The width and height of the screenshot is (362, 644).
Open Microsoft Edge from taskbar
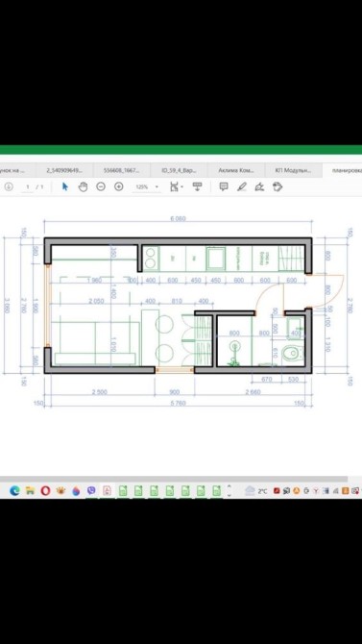[14, 490]
